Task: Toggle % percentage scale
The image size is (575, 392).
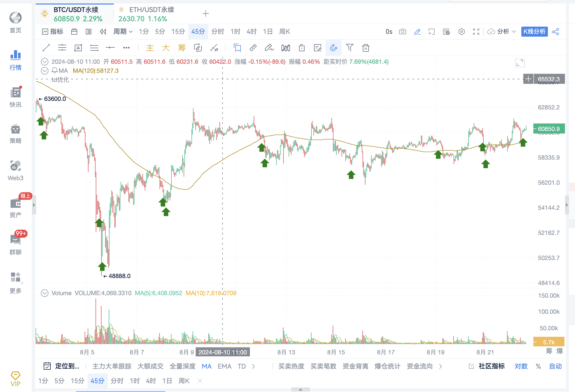Action: 538,366
